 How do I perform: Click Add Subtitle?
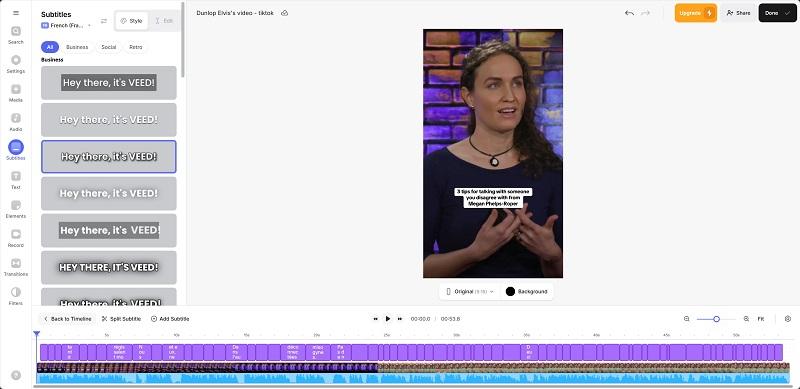170,319
